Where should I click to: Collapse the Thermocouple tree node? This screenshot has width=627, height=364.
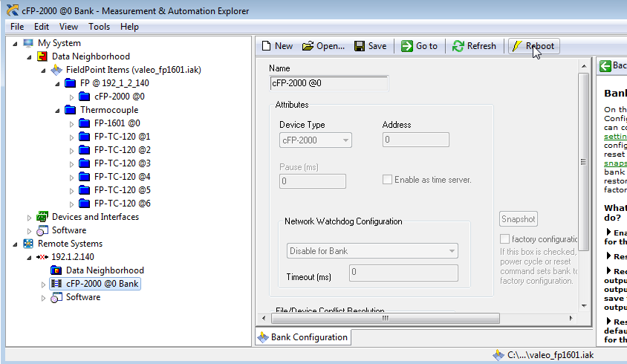point(58,111)
